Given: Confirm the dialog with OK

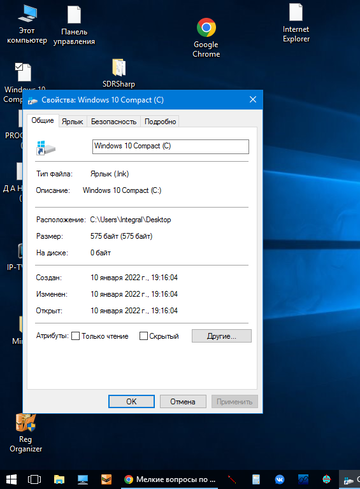Looking at the screenshot, I should 131,402.
